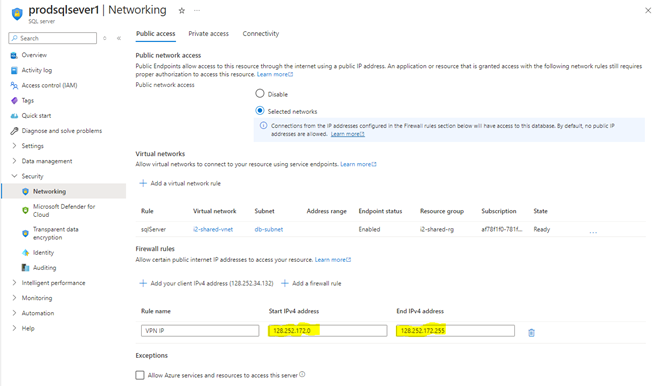
Task: Open Diagnose and solve problems
Action: pyautogui.click(x=62, y=131)
